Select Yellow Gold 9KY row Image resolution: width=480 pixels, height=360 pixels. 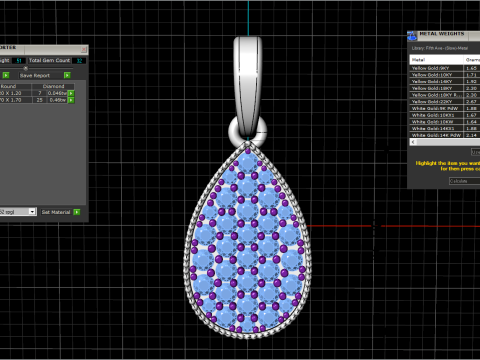point(445,68)
